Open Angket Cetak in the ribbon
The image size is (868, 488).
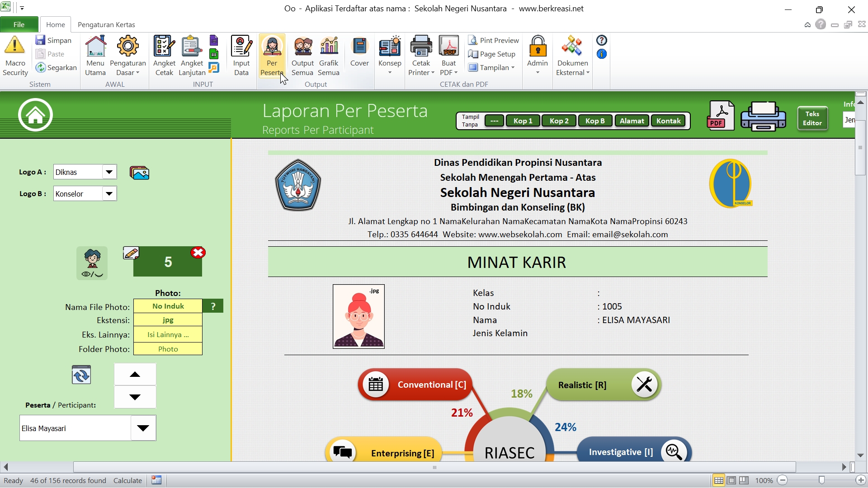164,56
